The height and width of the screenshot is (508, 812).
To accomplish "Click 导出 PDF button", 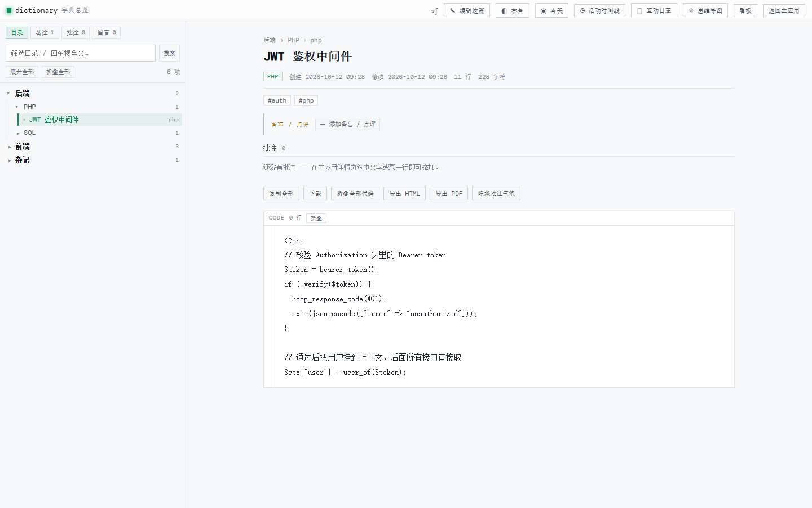I will tap(449, 194).
